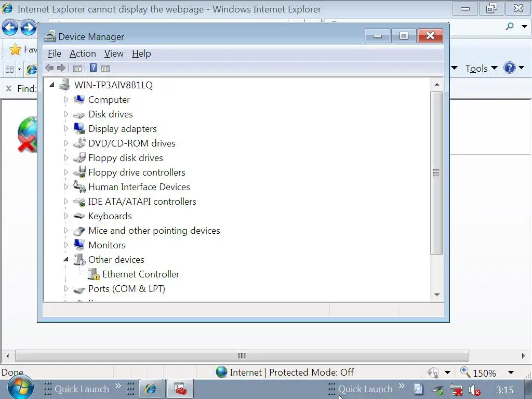Open the View menu in Device Manager
The image size is (532, 399).
[114, 54]
